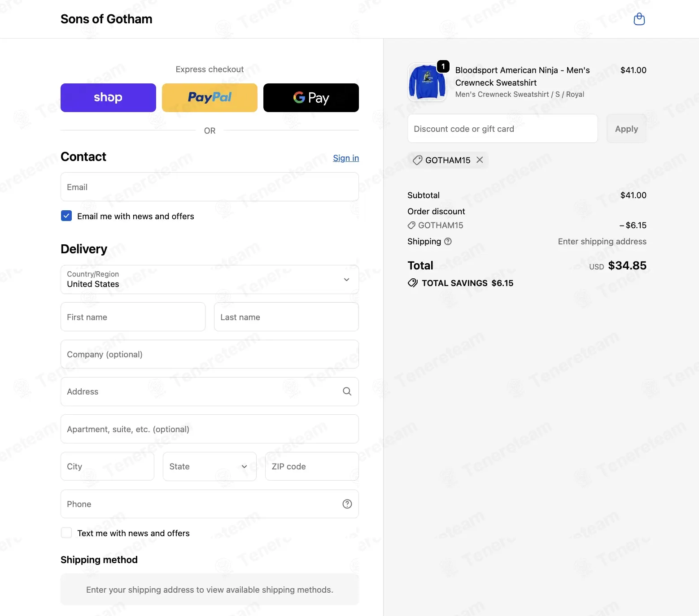This screenshot has height=616, width=699.
Task: Focus the First name field
Action: pos(133,317)
